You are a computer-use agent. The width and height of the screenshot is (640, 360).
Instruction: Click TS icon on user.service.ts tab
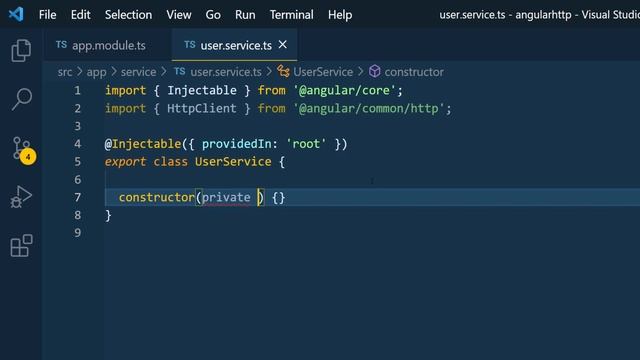tap(189, 44)
